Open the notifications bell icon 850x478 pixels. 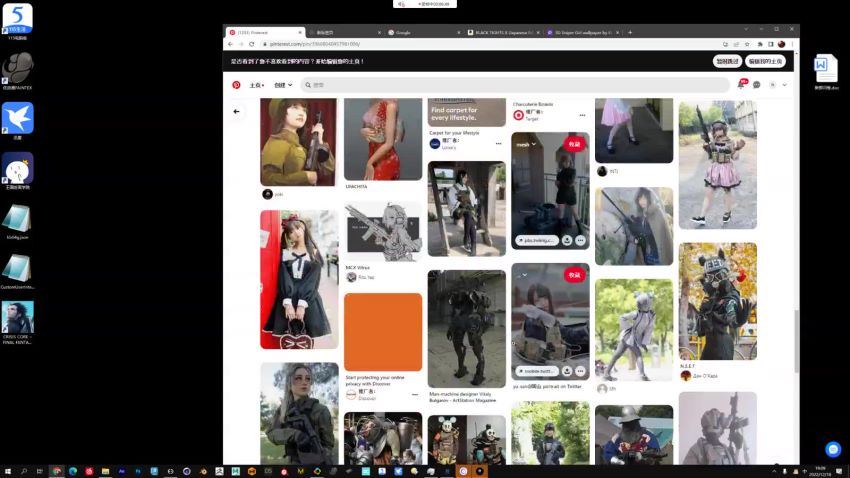[x=741, y=85]
